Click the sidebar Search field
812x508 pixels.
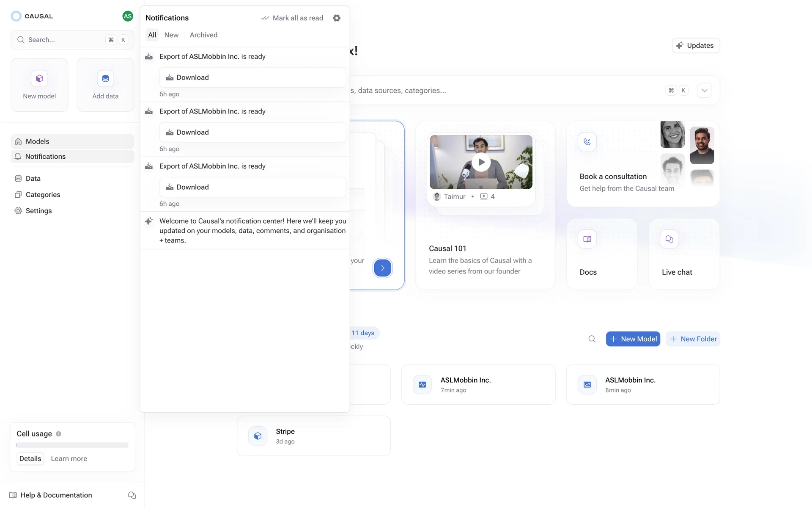[x=63, y=40]
